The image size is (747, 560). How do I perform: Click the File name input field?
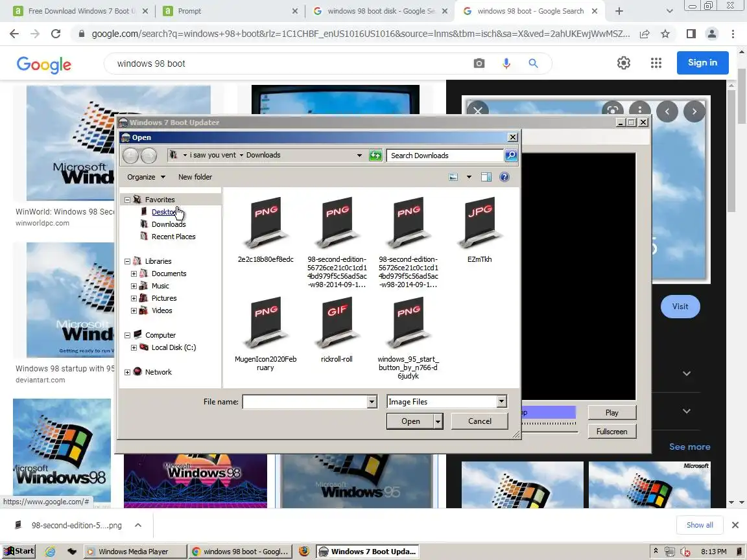(x=305, y=402)
